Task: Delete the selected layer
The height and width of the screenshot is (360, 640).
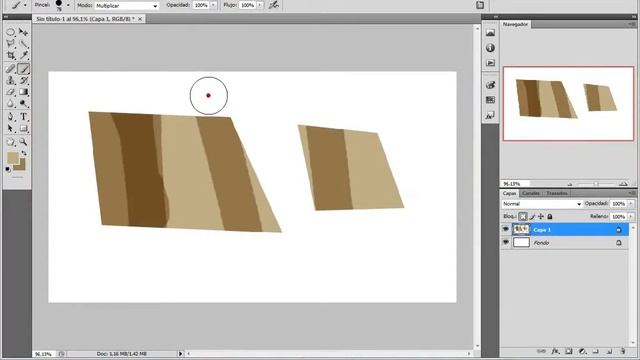Action: pos(623,351)
